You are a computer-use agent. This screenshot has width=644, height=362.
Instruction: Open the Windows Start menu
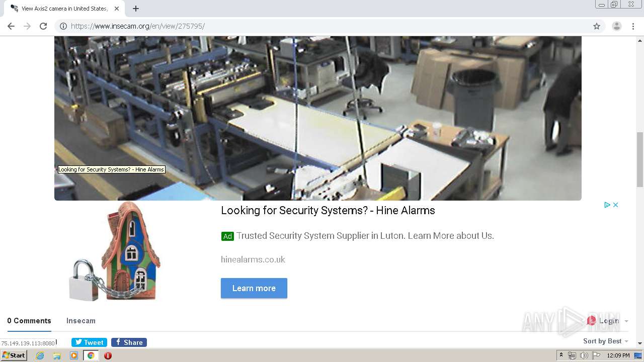(14, 355)
